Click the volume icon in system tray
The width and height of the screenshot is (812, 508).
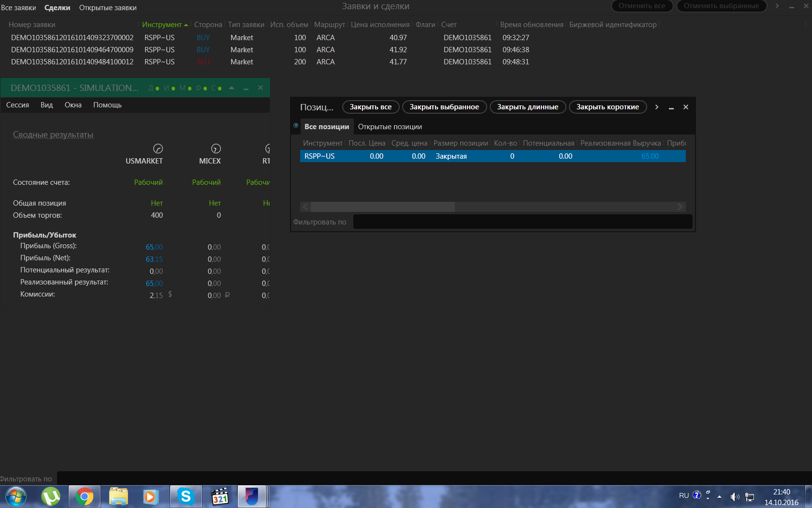tap(735, 496)
